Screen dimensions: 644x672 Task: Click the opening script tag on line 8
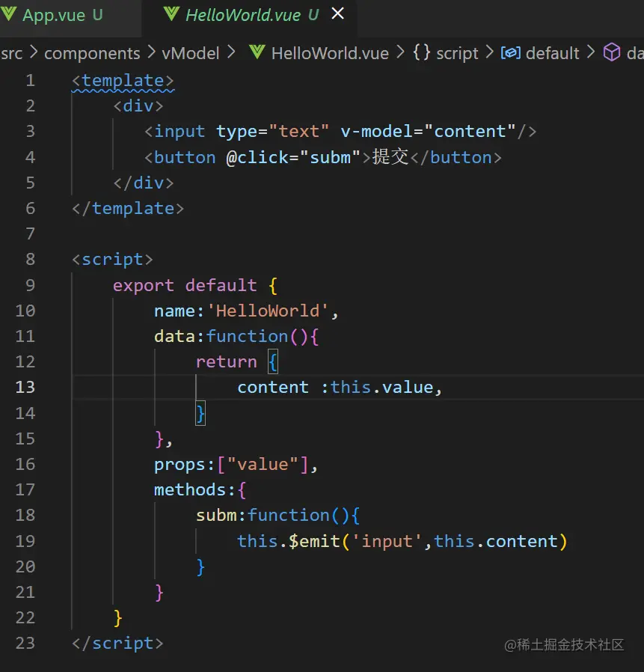tap(112, 260)
